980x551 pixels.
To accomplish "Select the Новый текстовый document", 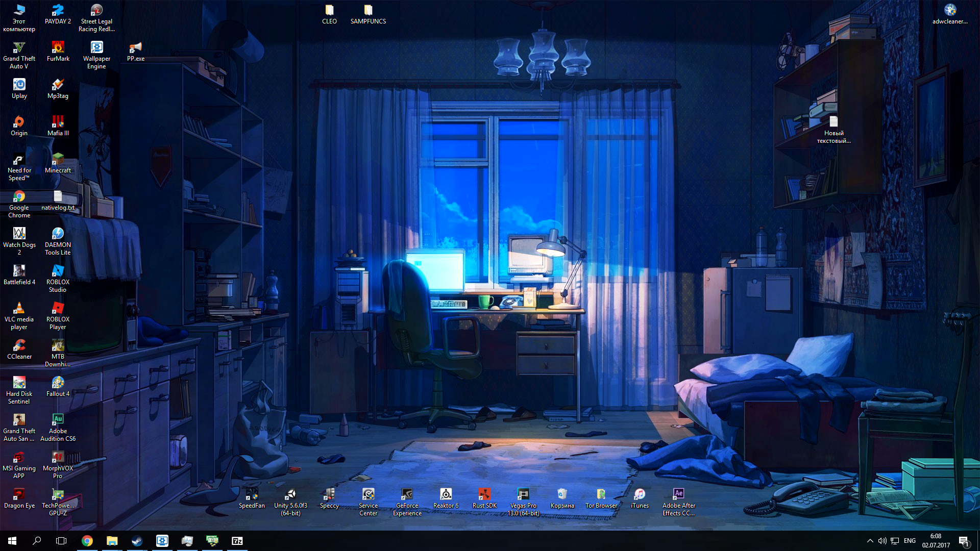I will (x=834, y=130).
